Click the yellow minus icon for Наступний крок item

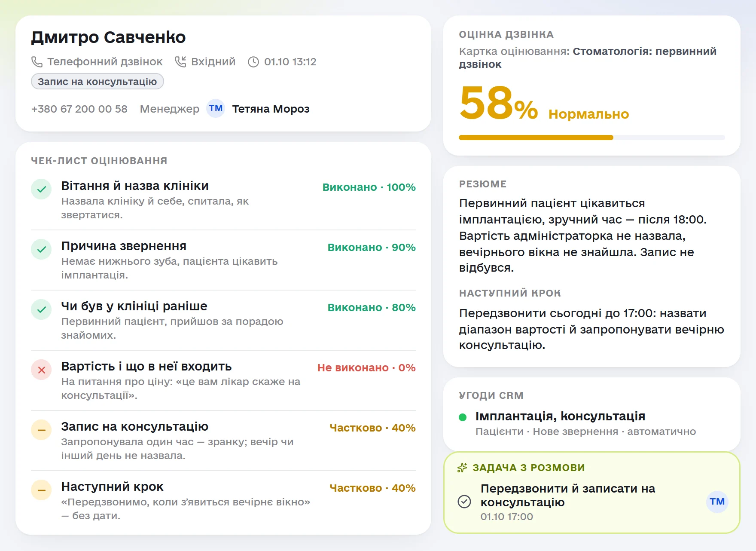[41, 490]
